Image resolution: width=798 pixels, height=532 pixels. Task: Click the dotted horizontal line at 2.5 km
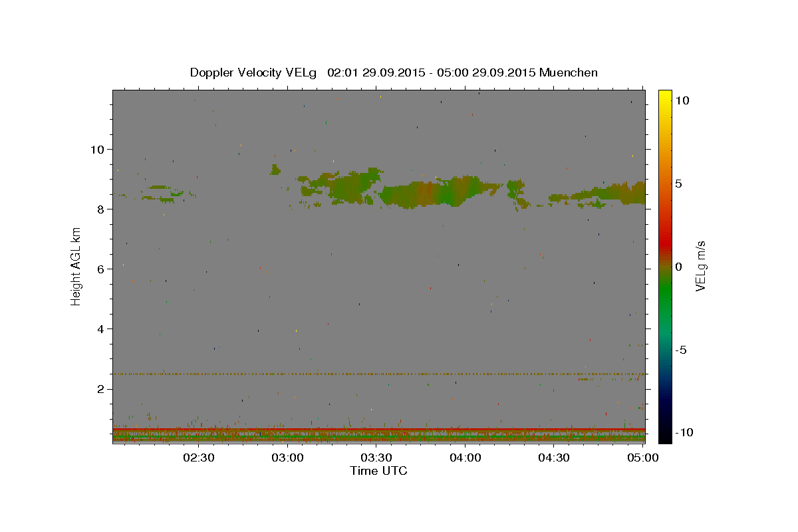(x=378, y=374)
